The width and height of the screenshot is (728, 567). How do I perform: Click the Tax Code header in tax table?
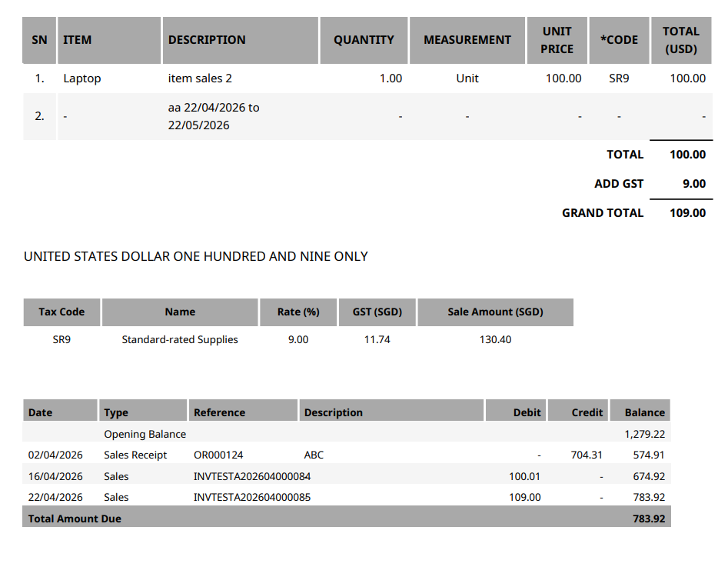(x=61, y=312)
